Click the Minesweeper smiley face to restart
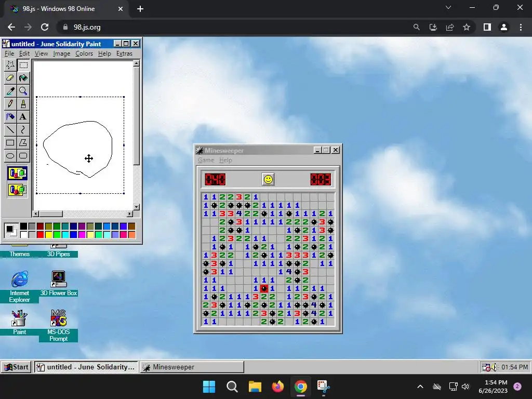Image resolution: width=532 pixels, height=399 pixels. pyautogui.click(x=268, y=179)
